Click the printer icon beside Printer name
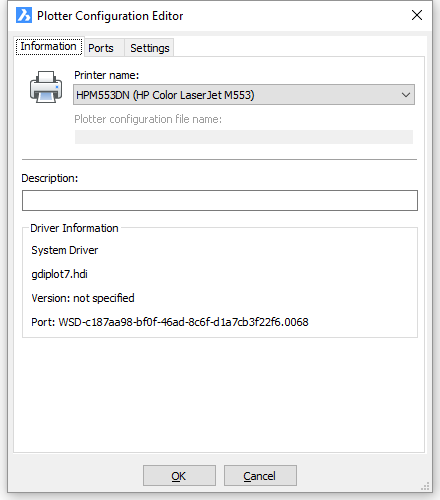This screenshot has height=500, width=440. [x=46, y=87]
